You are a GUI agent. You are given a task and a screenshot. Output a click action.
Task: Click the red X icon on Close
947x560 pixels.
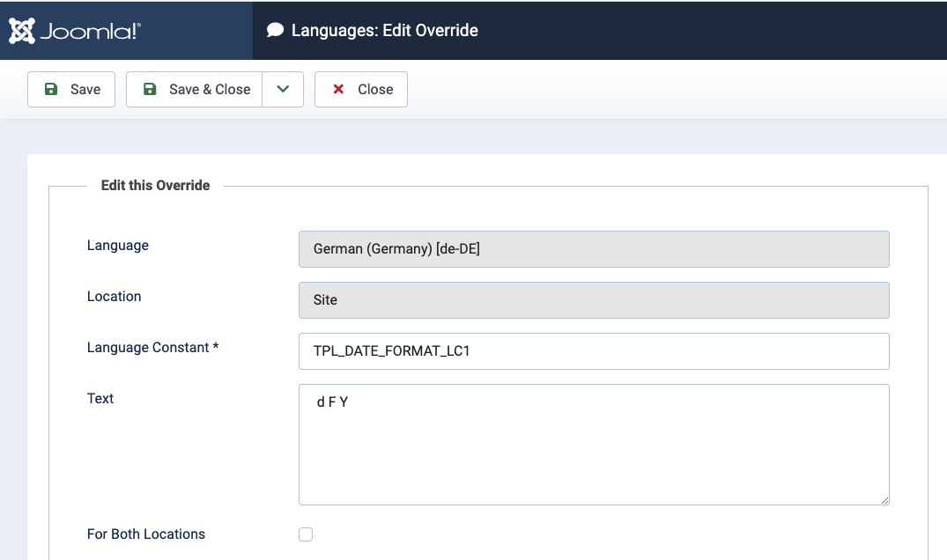(x=338, y=89)
